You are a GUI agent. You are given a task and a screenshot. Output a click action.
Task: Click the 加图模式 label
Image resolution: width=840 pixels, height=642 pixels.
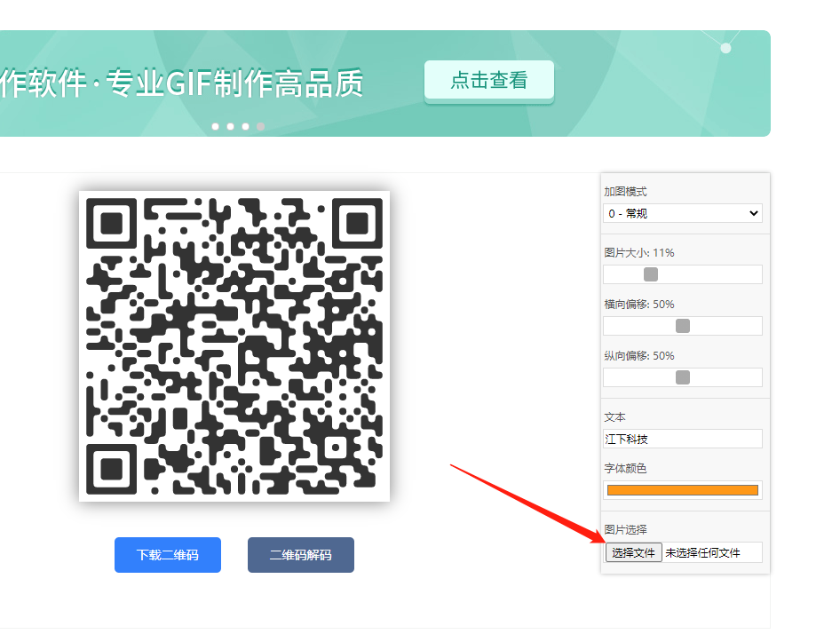[x=625, y=192]
